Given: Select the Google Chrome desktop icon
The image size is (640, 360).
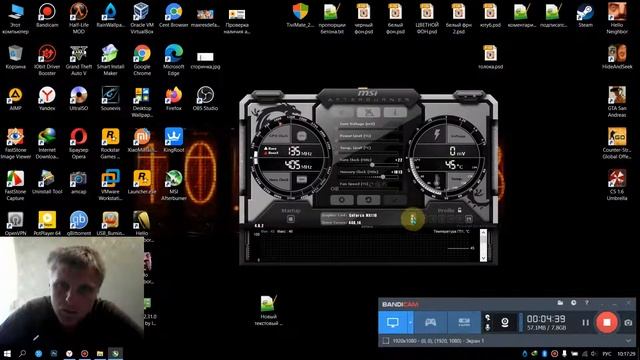Looking at the screenshot, I should (142, 60).
